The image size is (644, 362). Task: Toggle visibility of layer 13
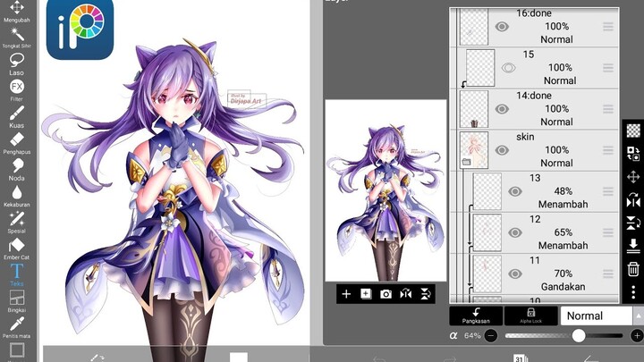(x=514, y=191)
